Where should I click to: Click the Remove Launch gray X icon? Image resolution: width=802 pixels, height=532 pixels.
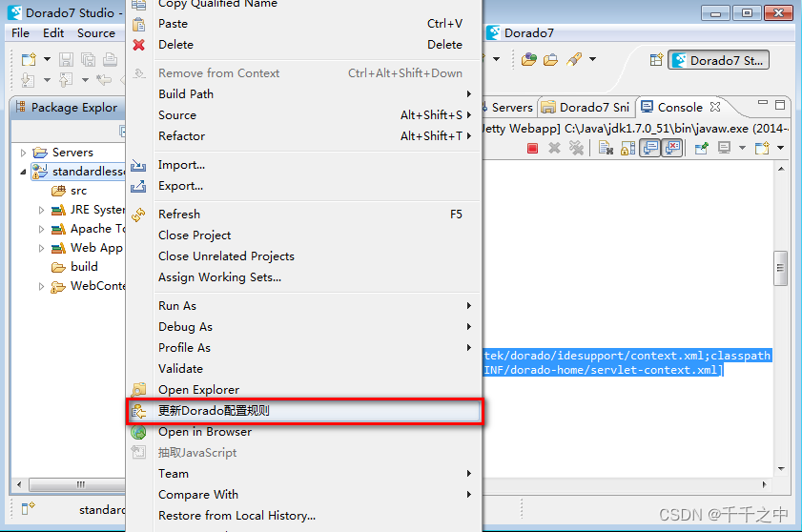[x=554, y=149]
